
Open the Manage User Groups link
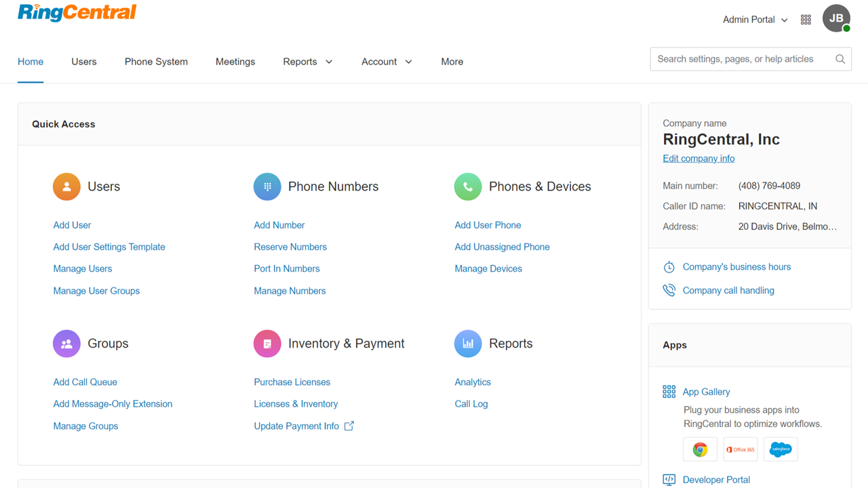pyautogui.click(x=96, y=291)
